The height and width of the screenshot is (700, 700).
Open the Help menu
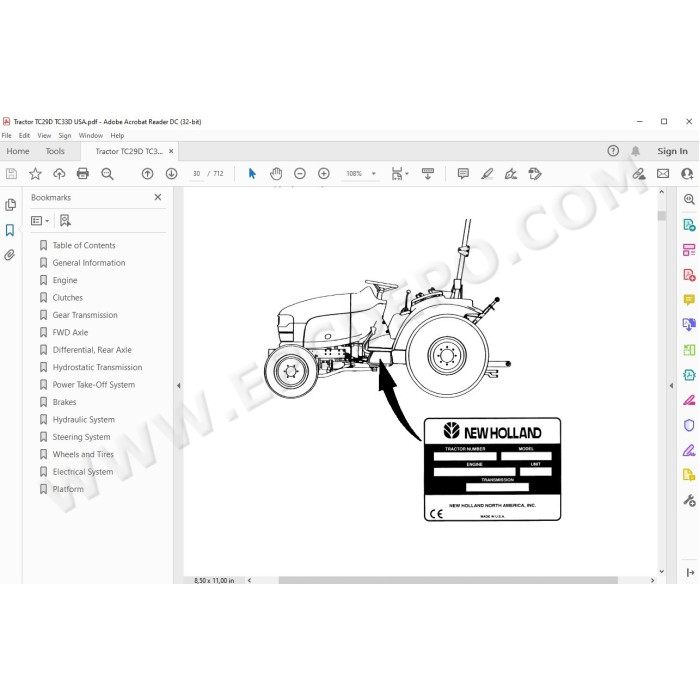click(117, 135)
